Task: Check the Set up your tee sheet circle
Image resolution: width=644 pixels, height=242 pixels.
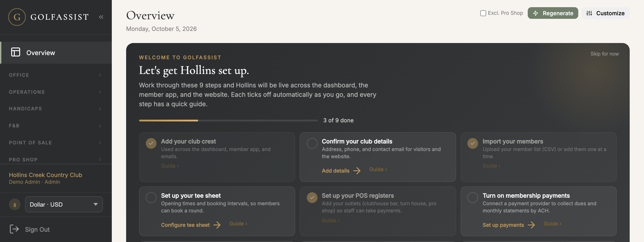Action: tap(151, 198)
